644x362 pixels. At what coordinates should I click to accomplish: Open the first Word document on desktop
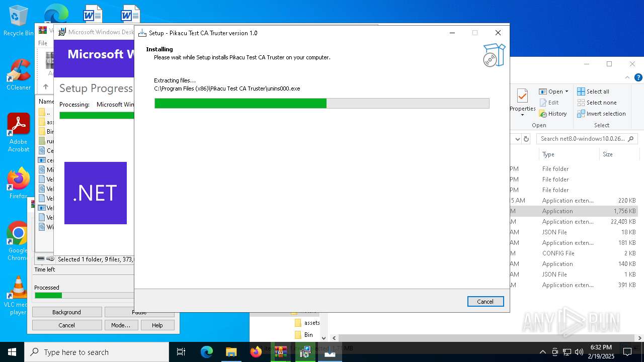(x=93, y=14)
